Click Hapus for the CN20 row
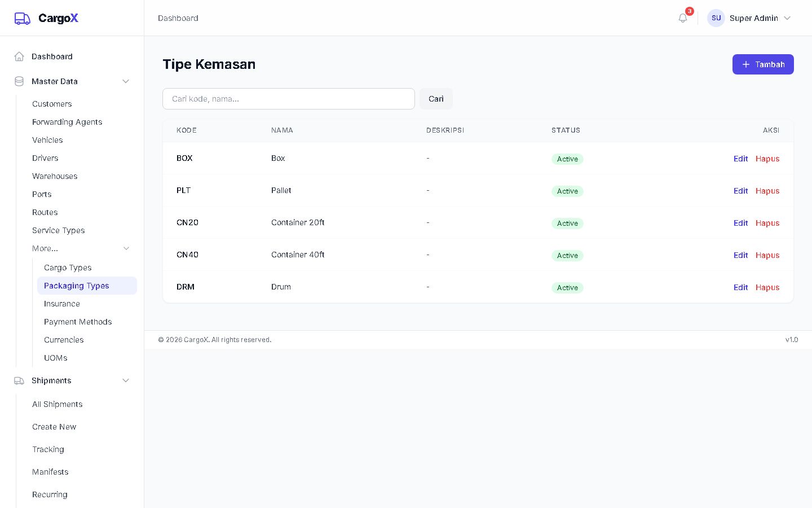Screen dimensions: 812x508 click(x=767, y=223)
